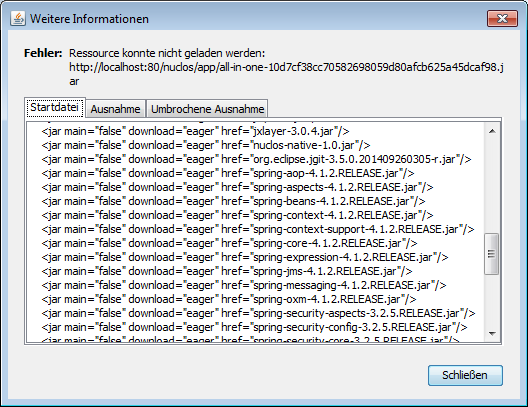Screen dimensions: 528x407
Task: Switch to the Ausnahme tab
Action: point(116,109)
